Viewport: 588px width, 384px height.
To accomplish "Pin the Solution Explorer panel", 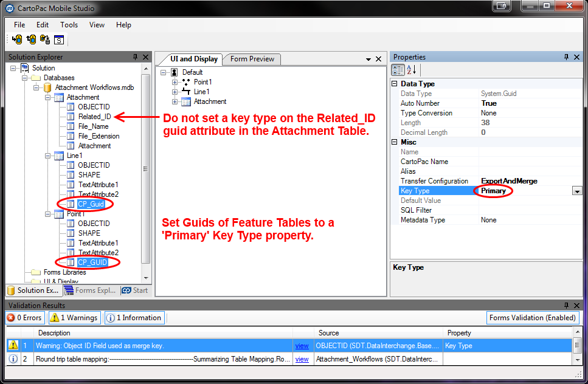I will [135, 57].
